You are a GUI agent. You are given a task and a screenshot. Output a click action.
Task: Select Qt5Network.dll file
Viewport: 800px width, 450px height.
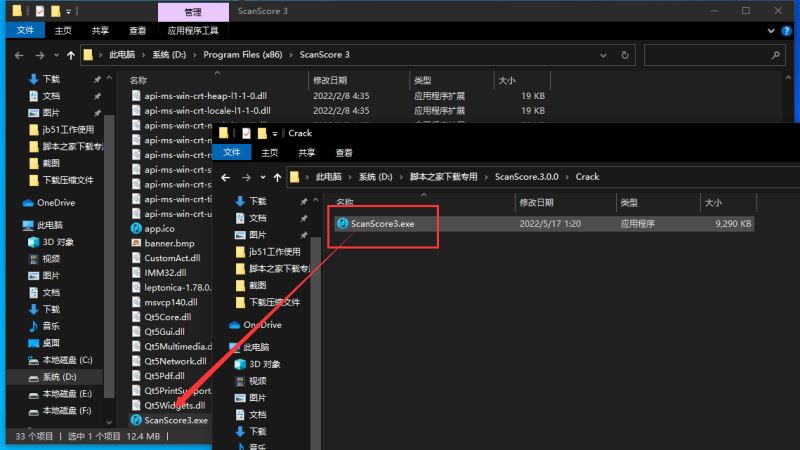point(175,361)
